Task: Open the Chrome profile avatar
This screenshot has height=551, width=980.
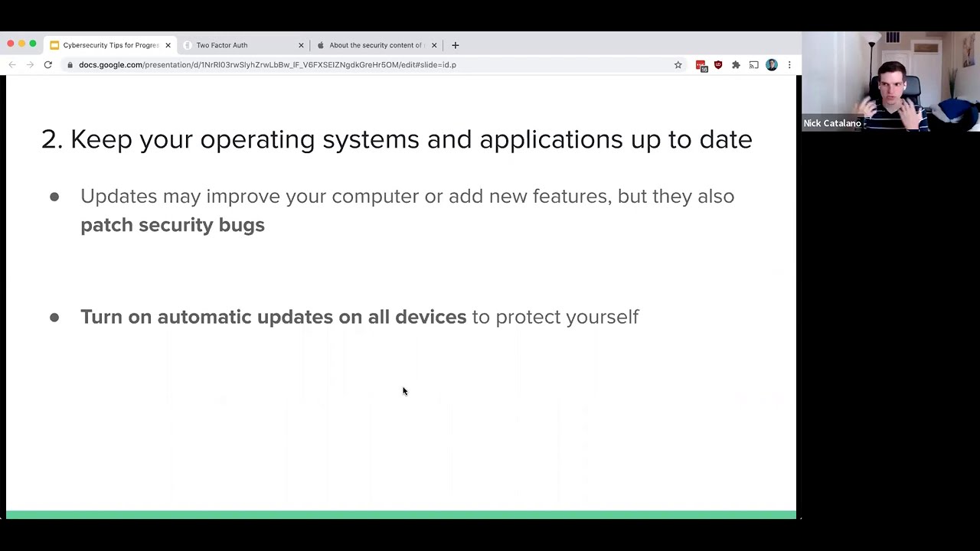Action: pos(771,65)
